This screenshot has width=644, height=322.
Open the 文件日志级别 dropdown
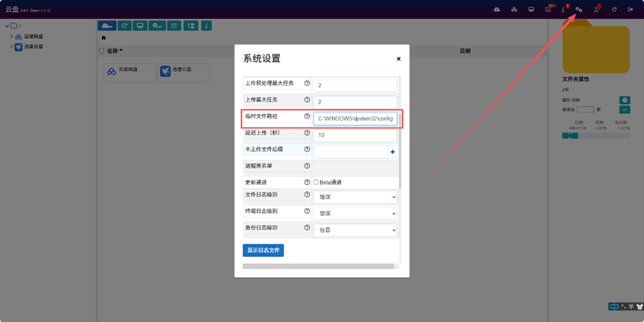pyautogui.click(x=355, y=197)
